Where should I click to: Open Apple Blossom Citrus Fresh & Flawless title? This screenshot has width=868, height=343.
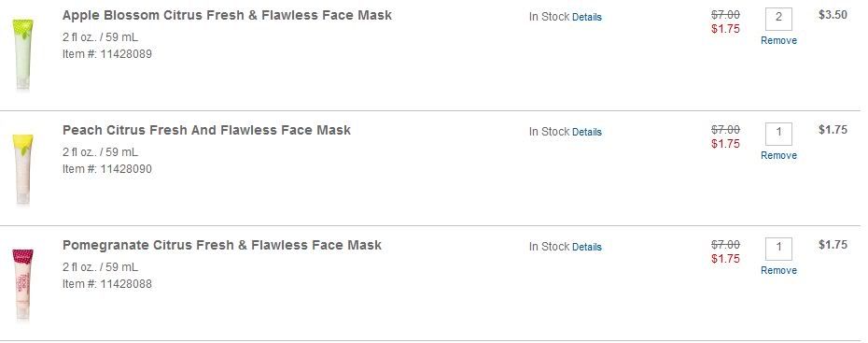point(227,16)
